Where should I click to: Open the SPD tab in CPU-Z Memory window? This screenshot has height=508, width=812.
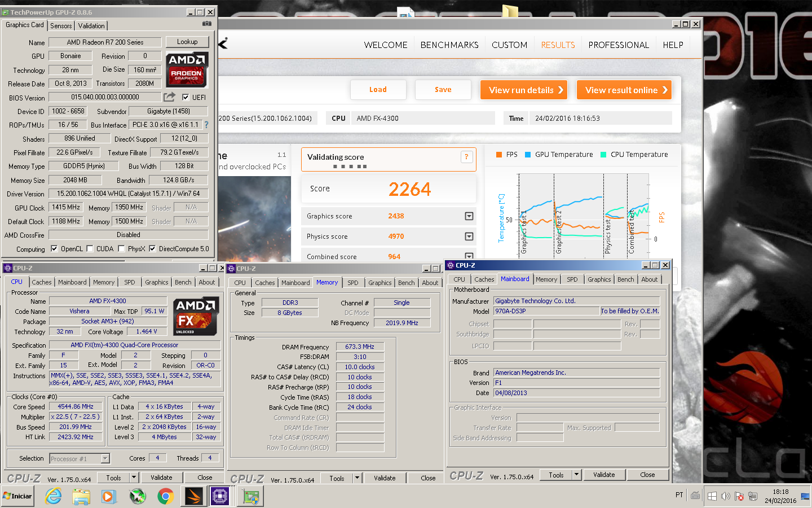click(x=353, y=283)
